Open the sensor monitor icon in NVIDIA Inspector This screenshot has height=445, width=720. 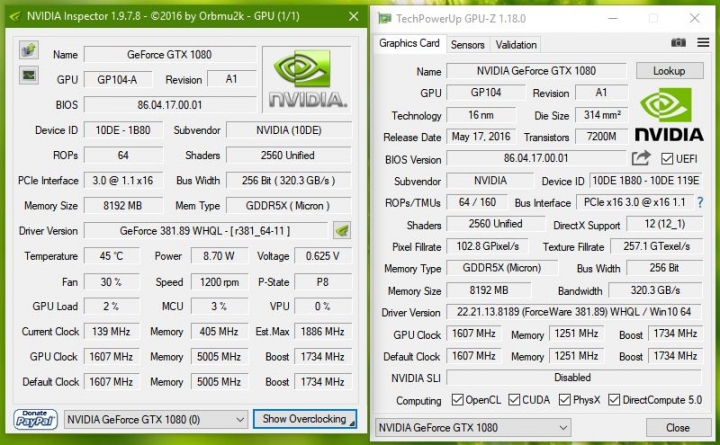[x=28, y=75]
